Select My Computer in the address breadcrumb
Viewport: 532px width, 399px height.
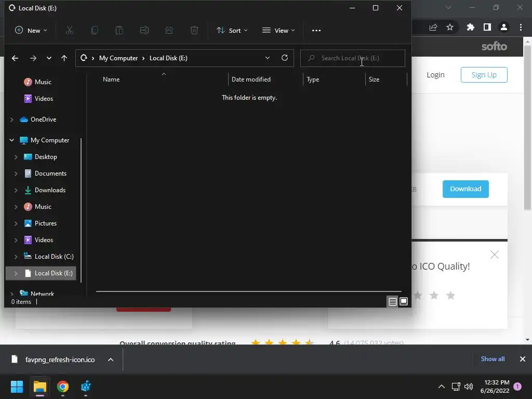point(118,58)
